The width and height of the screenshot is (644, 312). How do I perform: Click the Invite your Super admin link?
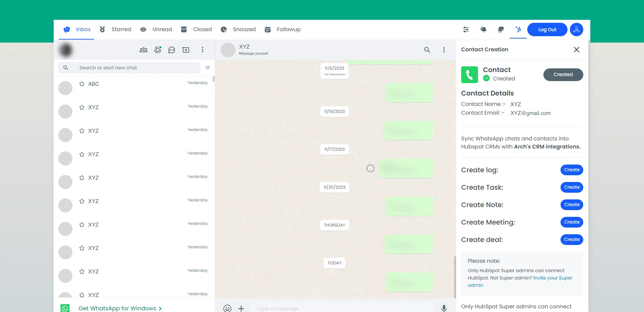552,278
